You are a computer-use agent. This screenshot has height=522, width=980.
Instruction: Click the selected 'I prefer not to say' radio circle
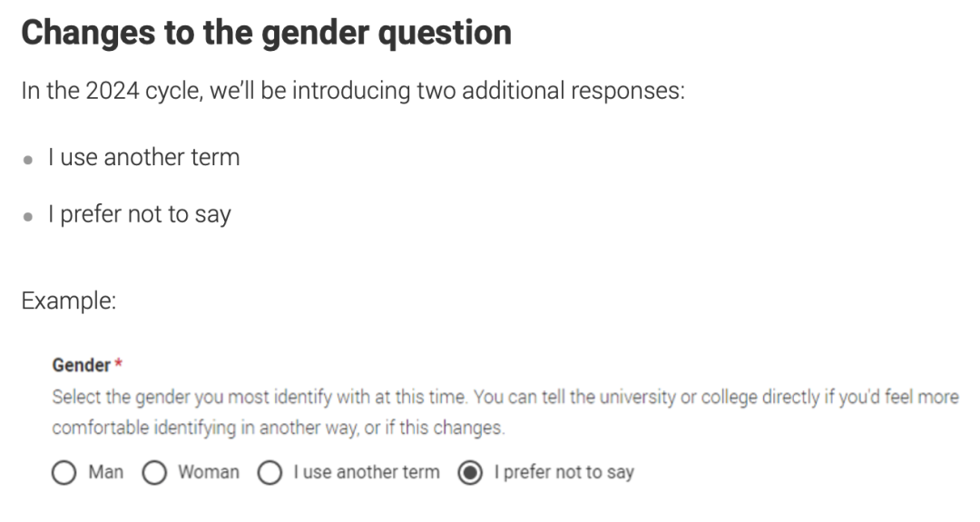[x=470, y=473]
